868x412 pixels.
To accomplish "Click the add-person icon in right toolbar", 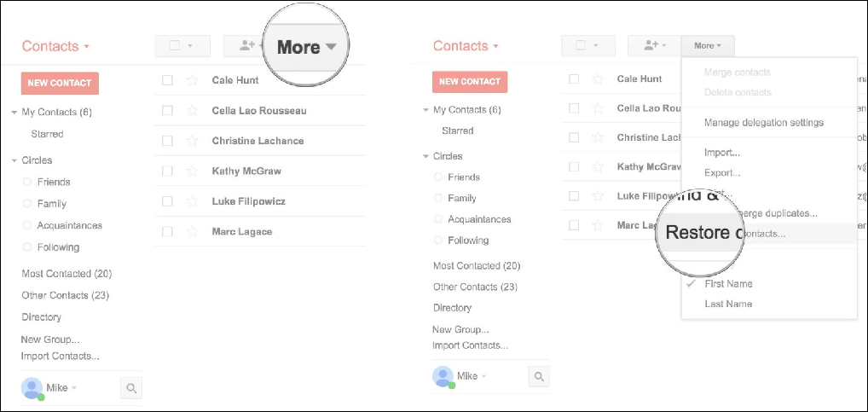I will coord(654,45).
